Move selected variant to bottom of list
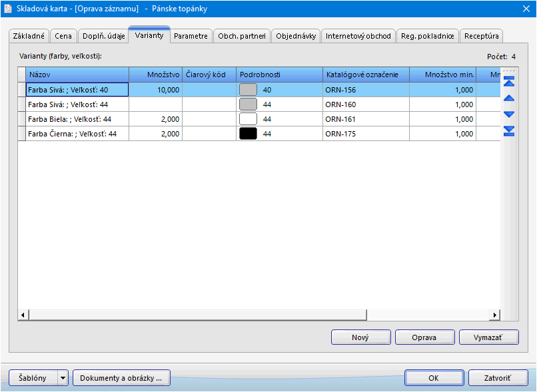The width and height of the screenshot is (537, 392). pyautogui.click(x=510, y=130)
